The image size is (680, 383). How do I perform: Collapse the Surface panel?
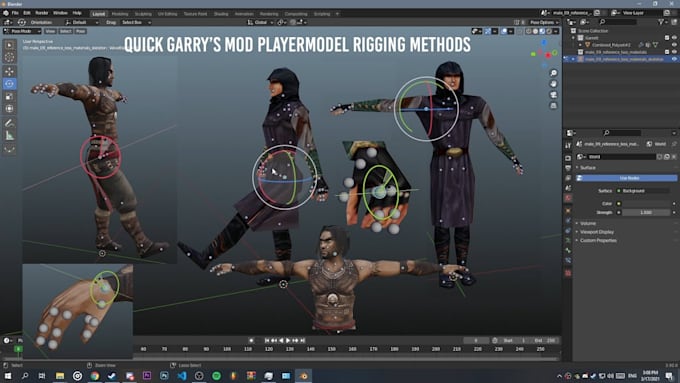point(588,168)
